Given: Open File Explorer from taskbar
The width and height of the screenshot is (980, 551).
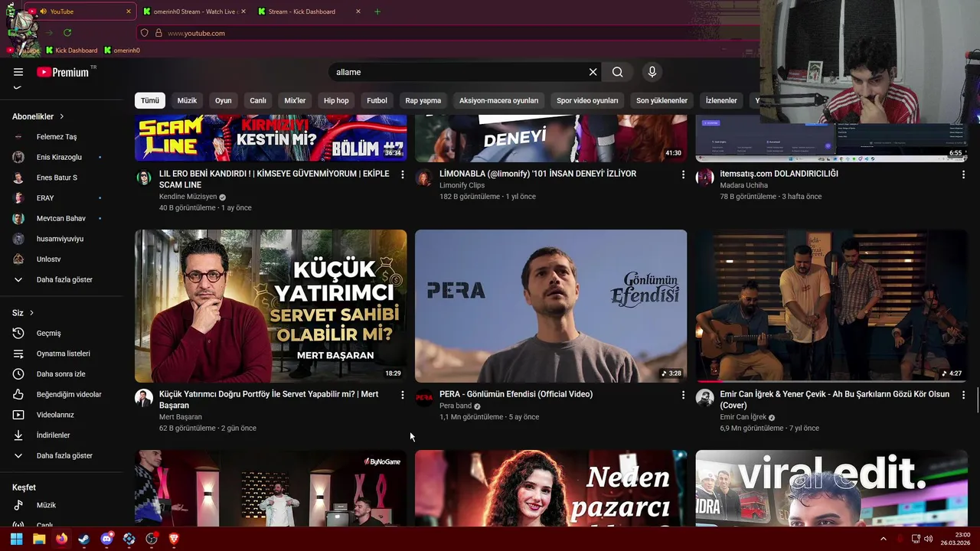Looking at the screenshot, I should click(x=39, y=539).
